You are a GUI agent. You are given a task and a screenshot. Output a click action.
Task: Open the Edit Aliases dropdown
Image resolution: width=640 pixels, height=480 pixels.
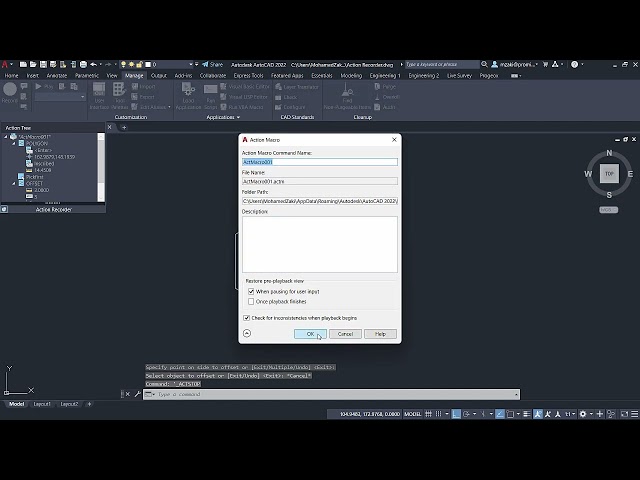point(169,107)
